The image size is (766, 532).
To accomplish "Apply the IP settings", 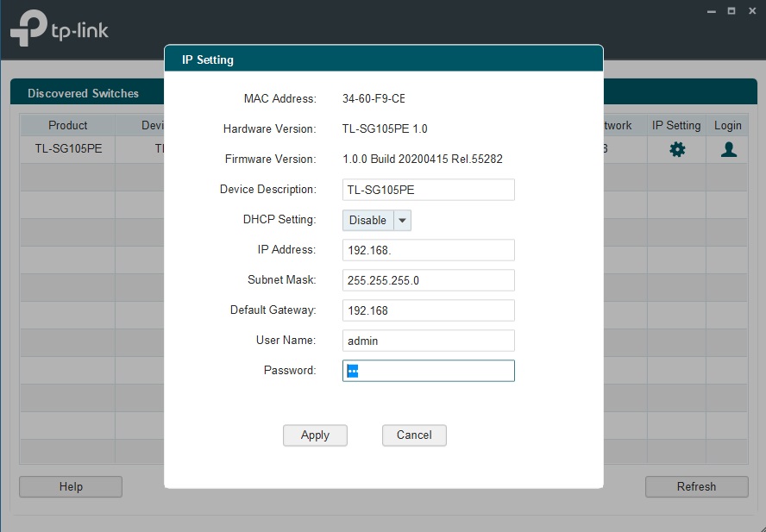I will (x=315, y=435).
